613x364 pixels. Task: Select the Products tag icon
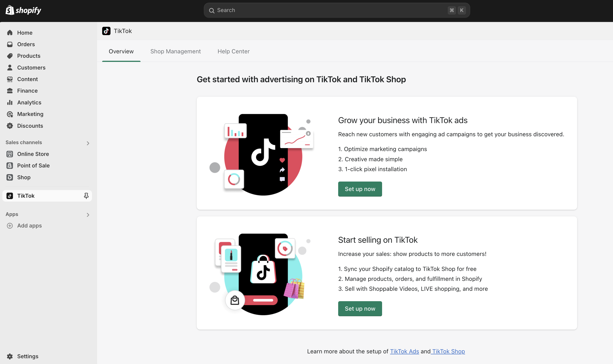(10, 56)
